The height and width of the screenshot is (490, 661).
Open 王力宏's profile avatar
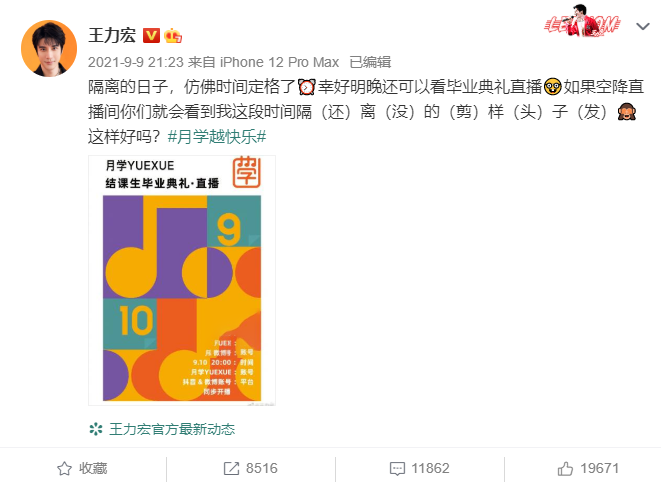click(49, 48)
